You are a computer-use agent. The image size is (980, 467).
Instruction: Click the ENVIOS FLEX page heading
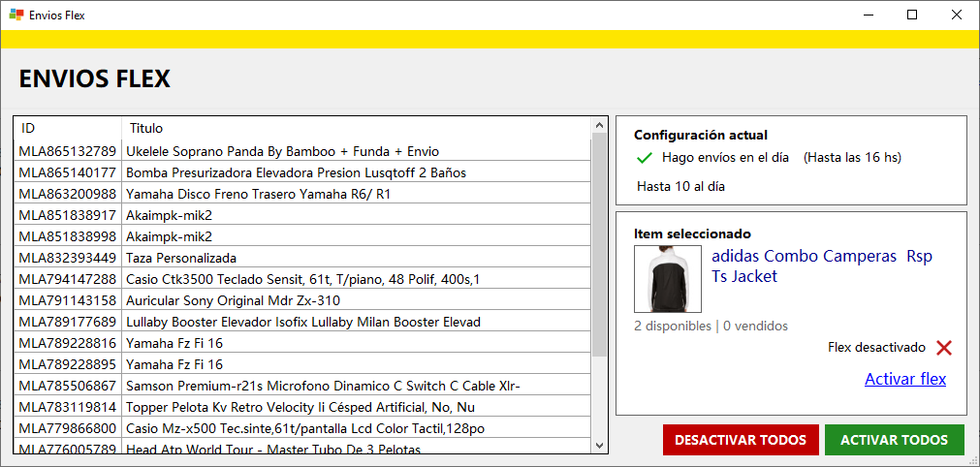coord(94,79)
